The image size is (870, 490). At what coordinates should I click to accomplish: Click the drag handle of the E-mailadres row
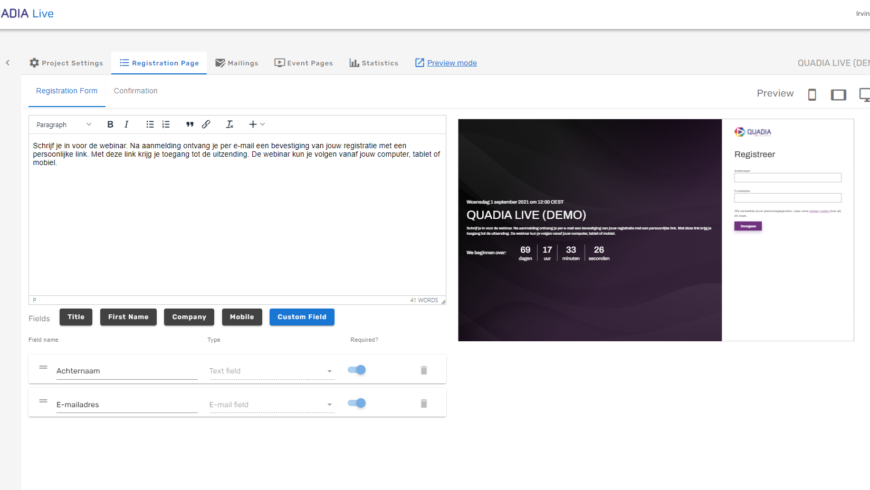(x=43, y=401)
